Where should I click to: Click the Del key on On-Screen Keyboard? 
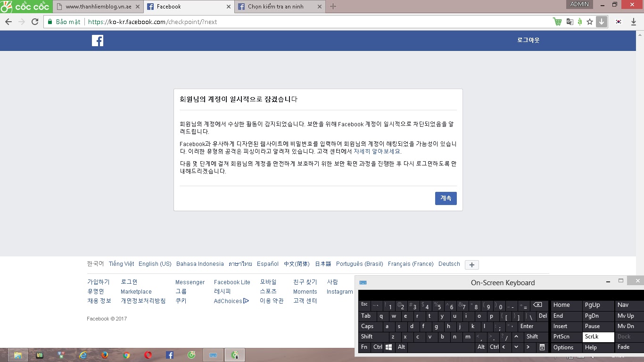[543, 316]
